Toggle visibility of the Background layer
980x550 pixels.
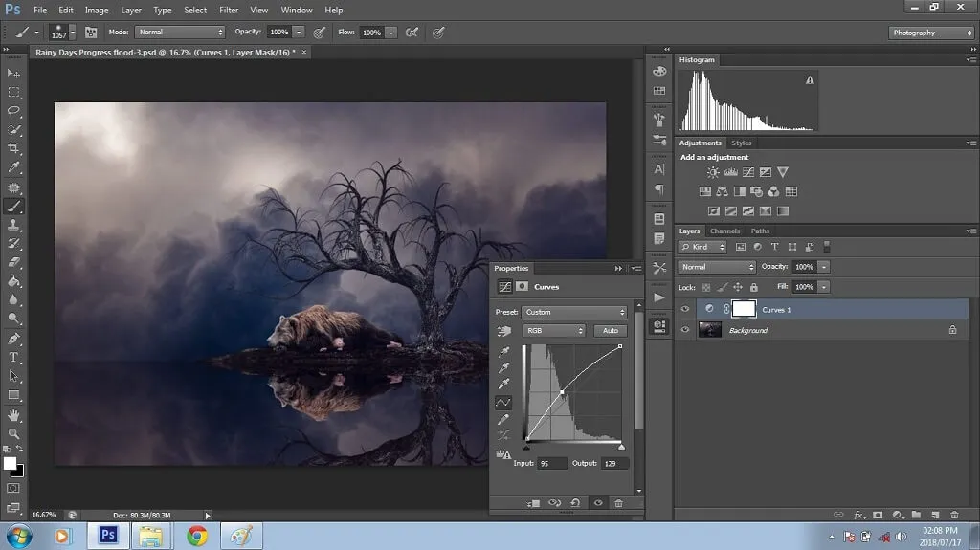tap(684, 330)
